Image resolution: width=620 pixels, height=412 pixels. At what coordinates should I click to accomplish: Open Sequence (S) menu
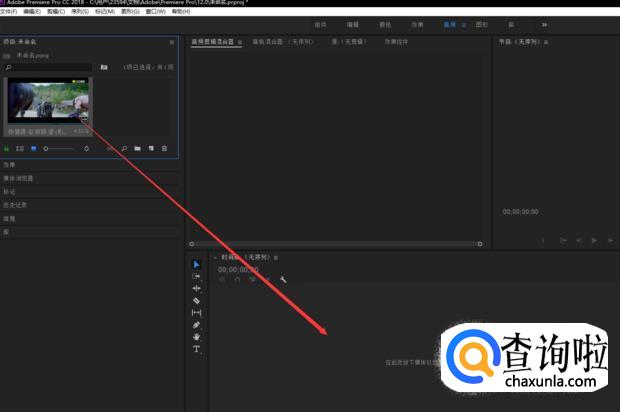tap(80, 11)
